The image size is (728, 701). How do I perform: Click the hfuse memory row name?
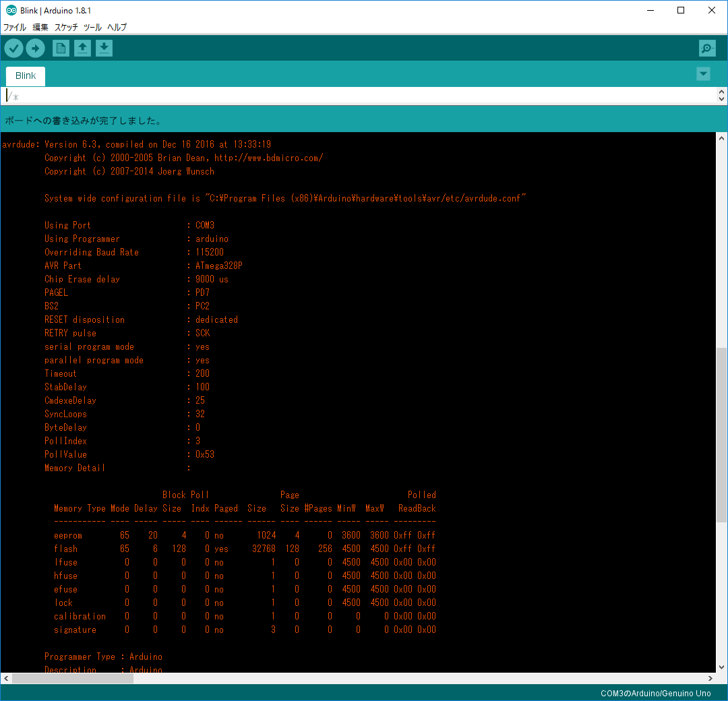point(65,576)
